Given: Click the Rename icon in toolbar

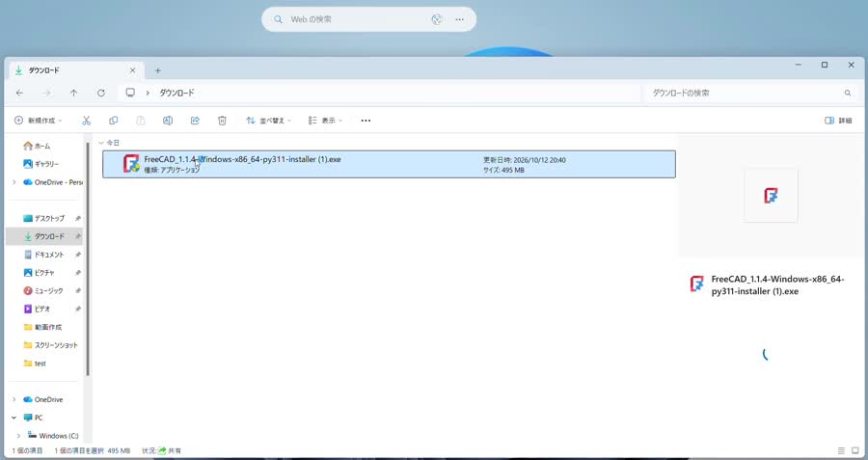Looking at the screenshot, I should 168,121.
